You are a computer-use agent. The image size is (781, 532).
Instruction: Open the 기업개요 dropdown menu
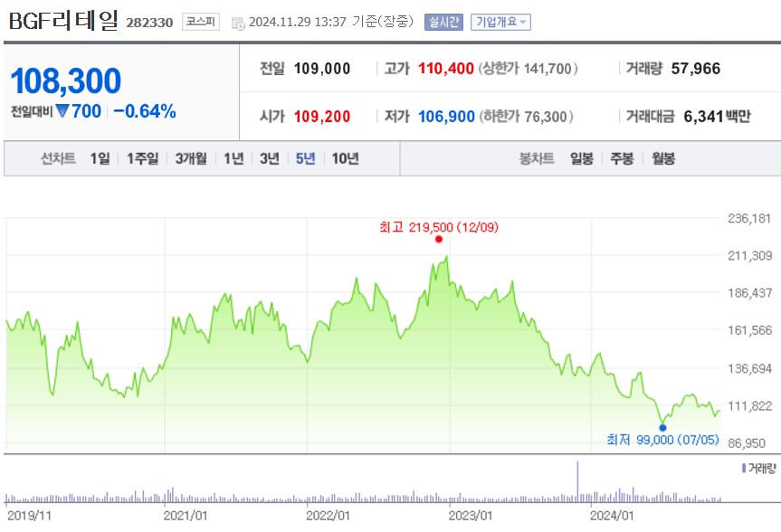(x=500, y=22)
